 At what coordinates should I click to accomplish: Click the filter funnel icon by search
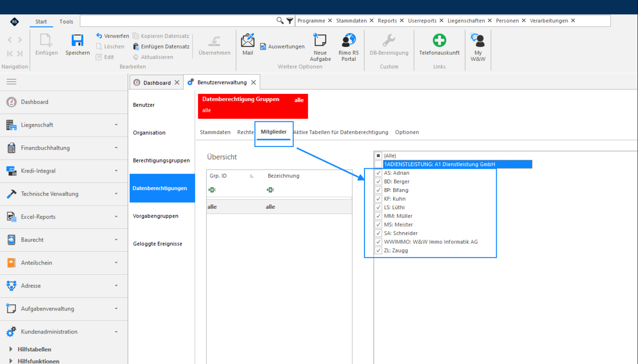click(290, 20)
